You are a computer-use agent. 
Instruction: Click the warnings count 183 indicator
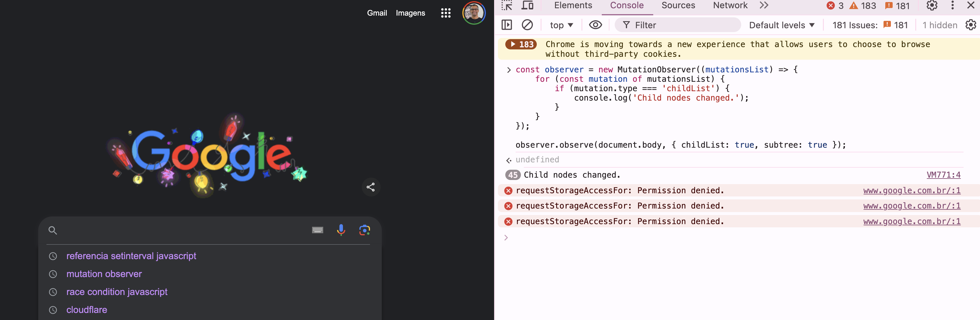[863, 6]
